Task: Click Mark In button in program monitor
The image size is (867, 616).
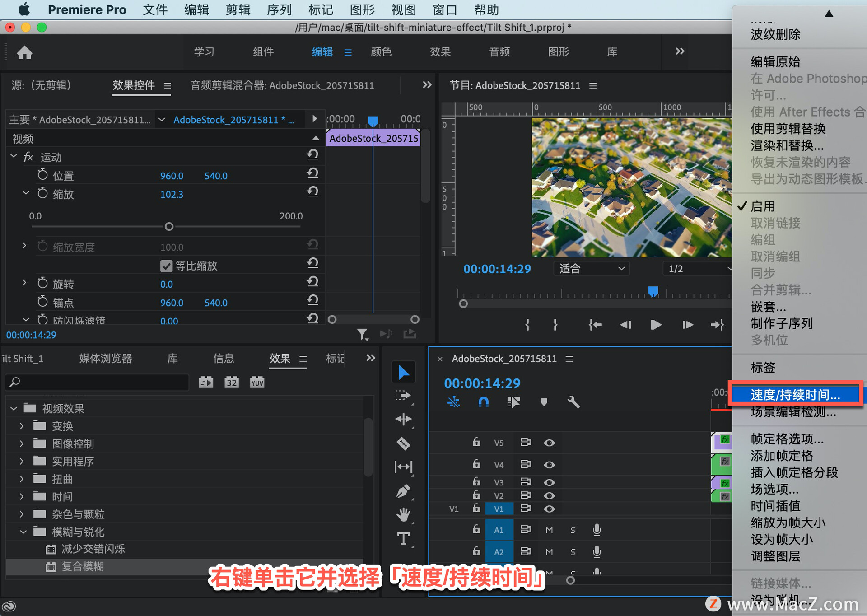Action: [527, 325]
